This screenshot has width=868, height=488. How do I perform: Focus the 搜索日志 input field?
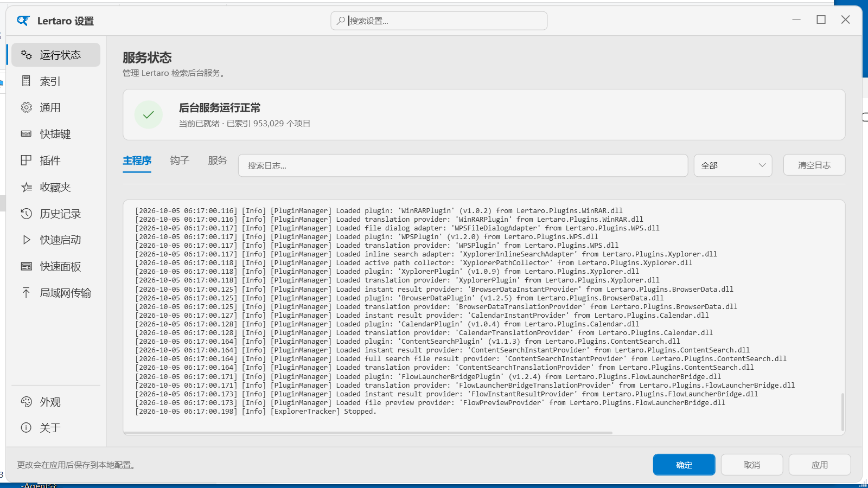point(463,165)
